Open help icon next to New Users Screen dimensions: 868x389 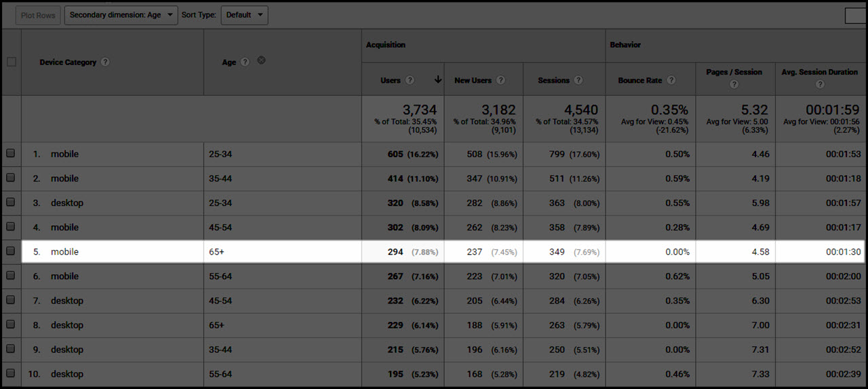pos(500,80)
